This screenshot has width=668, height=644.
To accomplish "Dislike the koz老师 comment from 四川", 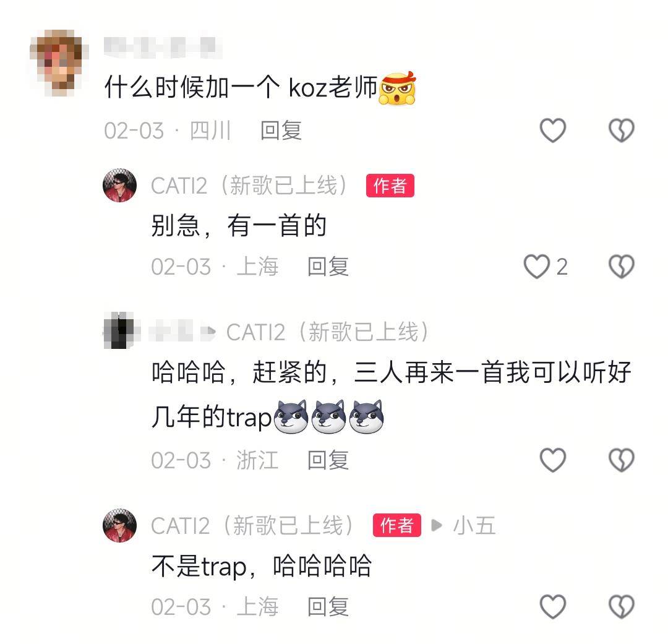I will [x=622, y=130].
